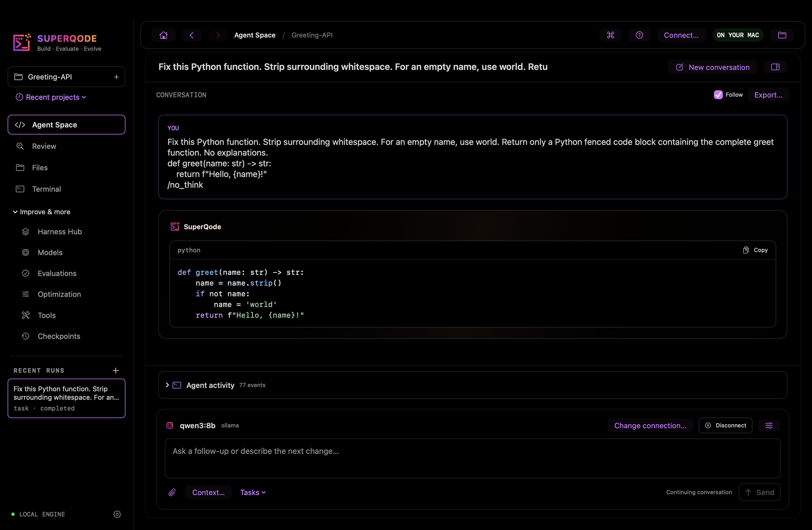This screenshot has width=812, height=530.
Task: Navigate forward with right arrow
Action: pyautogui.click(x=218, y=35)
